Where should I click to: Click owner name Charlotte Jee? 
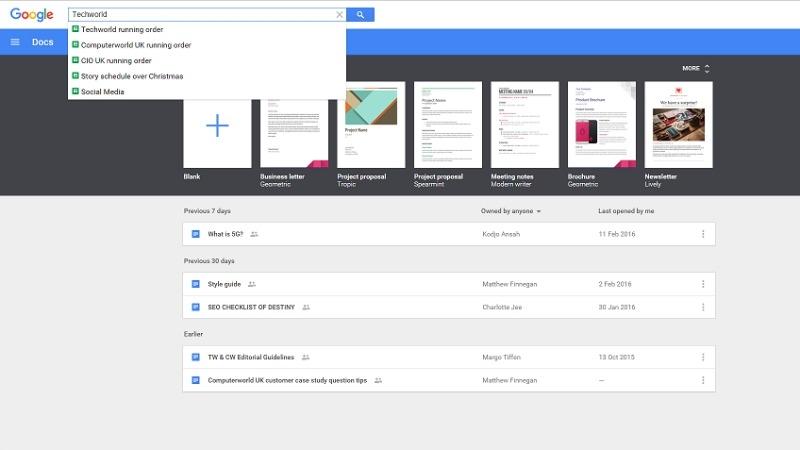pos(502,307)
